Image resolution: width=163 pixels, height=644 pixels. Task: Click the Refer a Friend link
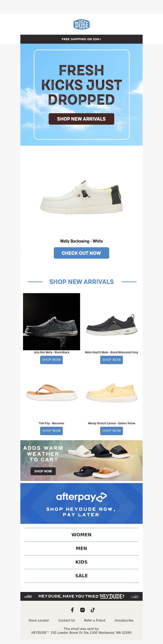(95, 621)
